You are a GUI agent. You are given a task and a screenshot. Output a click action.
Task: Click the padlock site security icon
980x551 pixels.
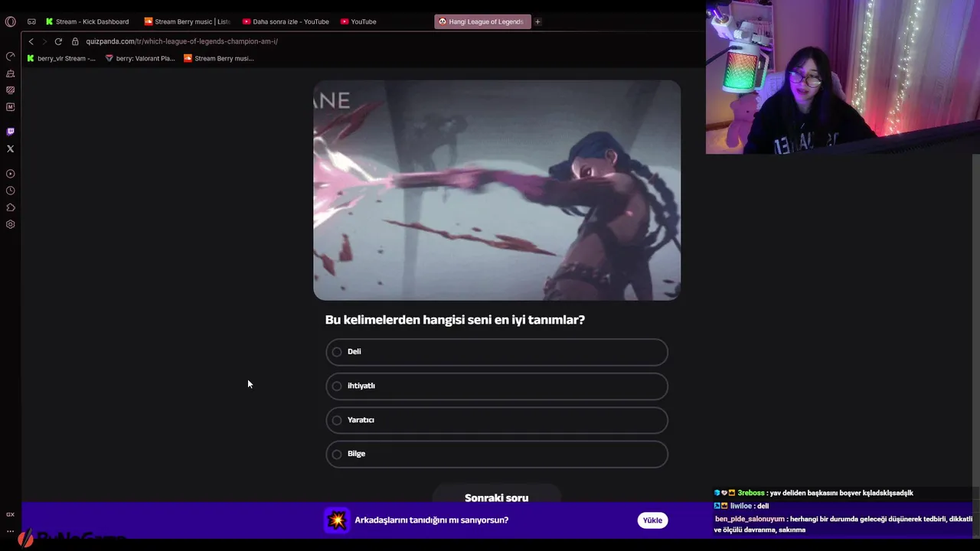[x=75, y=41]
